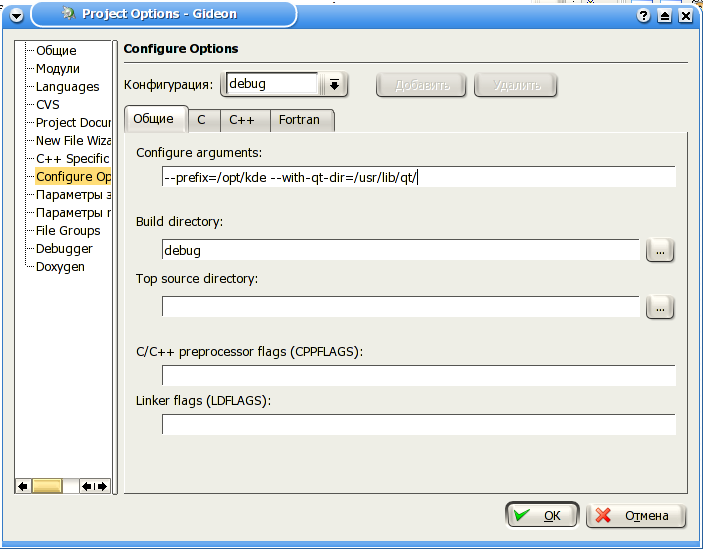
Task: Switch to the C++ tab
Action: click(x=242, y=120)
